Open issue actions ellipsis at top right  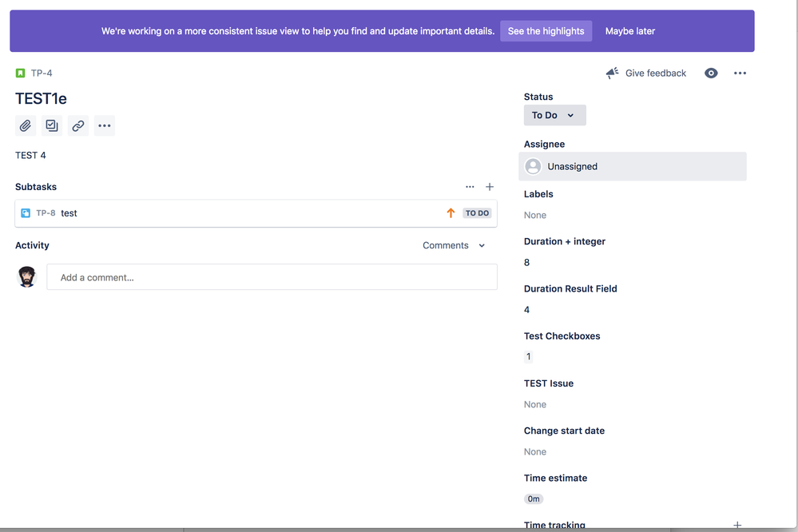pyautogui.click(x=740, y=73)
